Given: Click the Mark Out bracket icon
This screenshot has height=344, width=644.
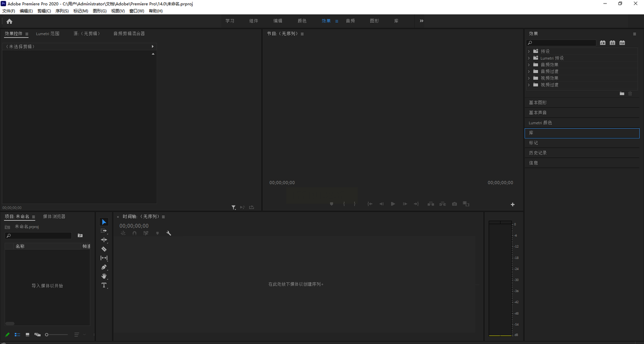Looking at the screenshot, I should click(355, 204).
